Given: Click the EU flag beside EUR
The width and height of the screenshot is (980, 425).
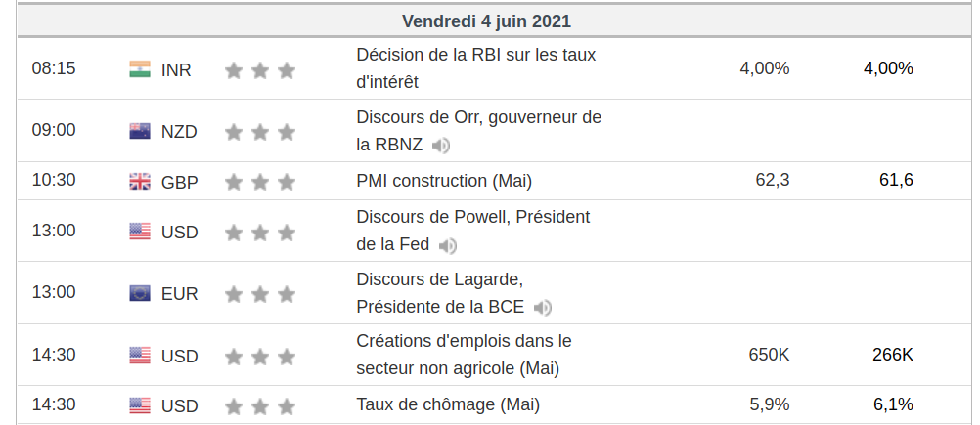Looking at the screenshot, I should click(140, 293).
